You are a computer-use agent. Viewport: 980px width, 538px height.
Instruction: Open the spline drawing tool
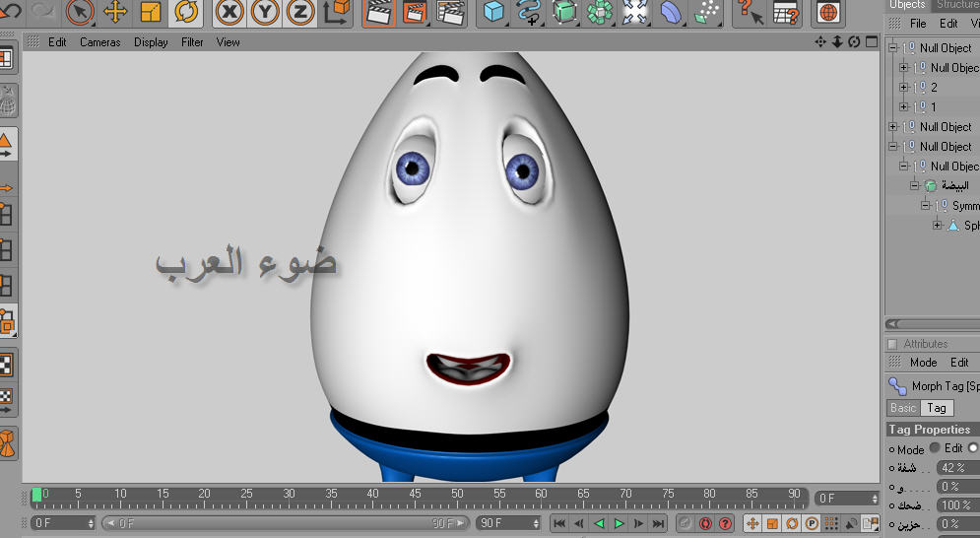coord(529,12)
